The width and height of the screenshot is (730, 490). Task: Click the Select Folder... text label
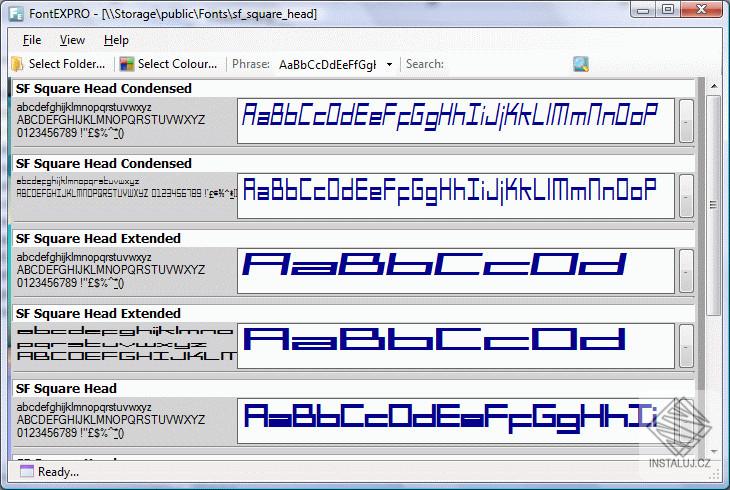click(67, 64)
